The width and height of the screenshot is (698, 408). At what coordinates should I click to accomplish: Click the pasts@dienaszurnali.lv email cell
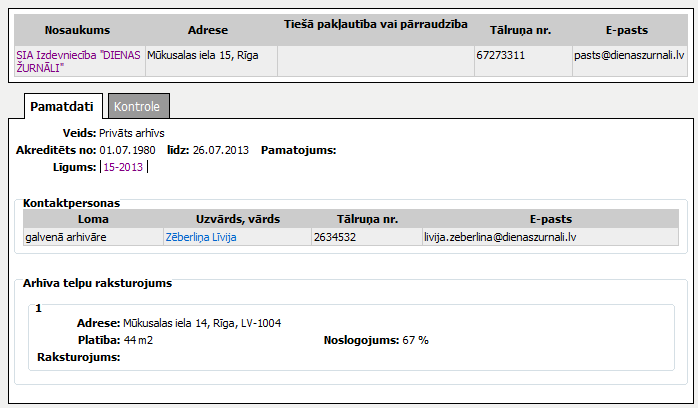point(628,55)
